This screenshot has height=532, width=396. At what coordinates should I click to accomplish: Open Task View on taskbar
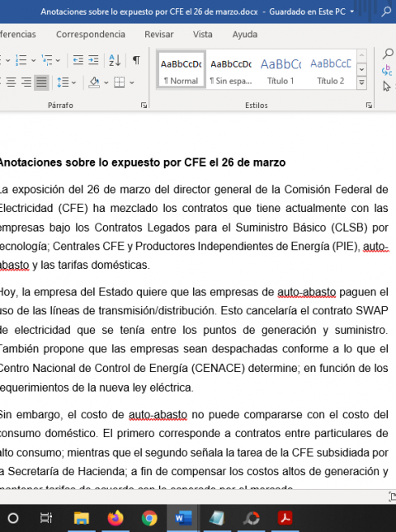(46, 518)
